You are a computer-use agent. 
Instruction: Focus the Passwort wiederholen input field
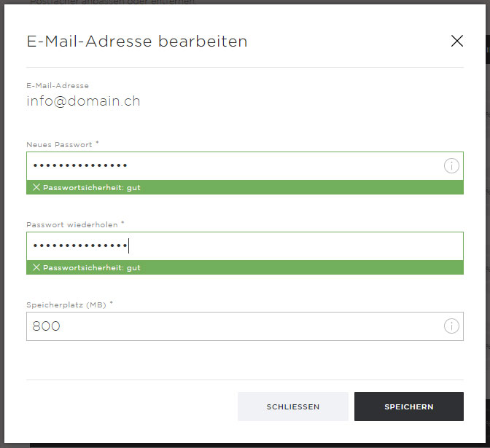coord(245,246)
